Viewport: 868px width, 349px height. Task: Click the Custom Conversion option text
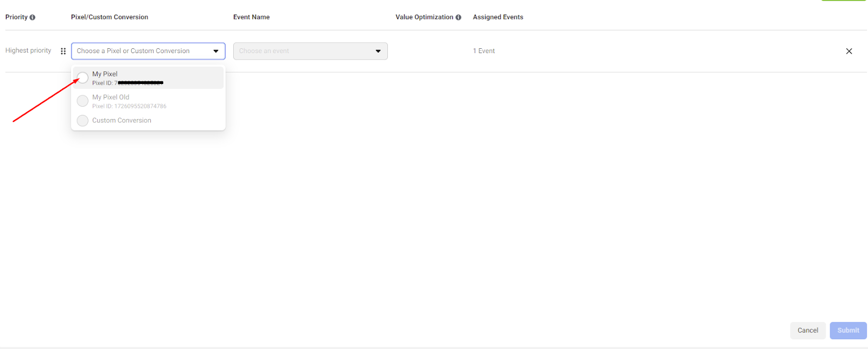coord(122,120)
